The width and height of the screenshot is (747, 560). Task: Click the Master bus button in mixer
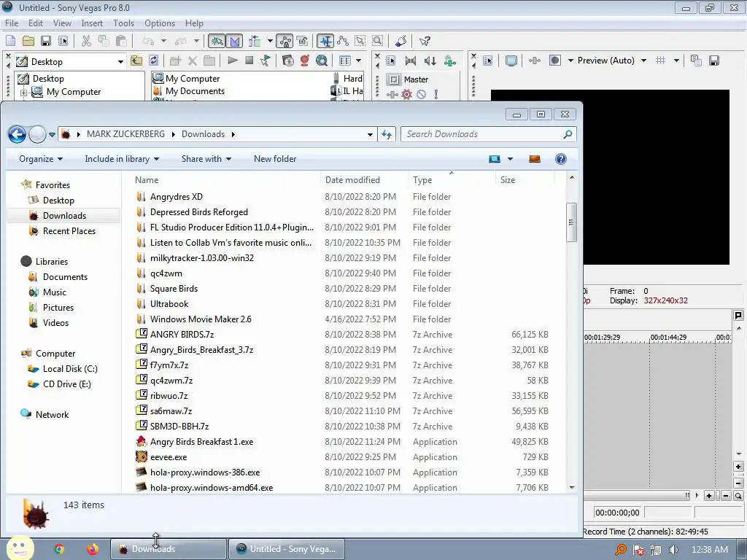394,79
